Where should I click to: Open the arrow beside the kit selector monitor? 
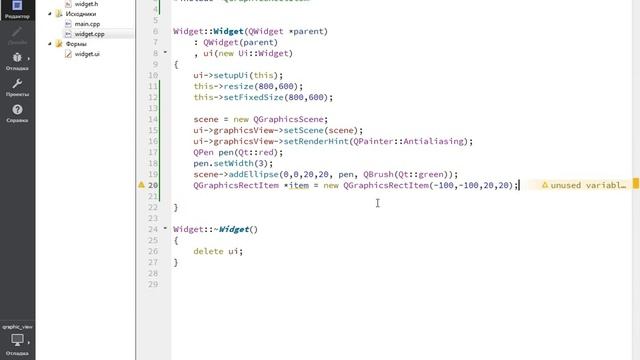[29, 342]
